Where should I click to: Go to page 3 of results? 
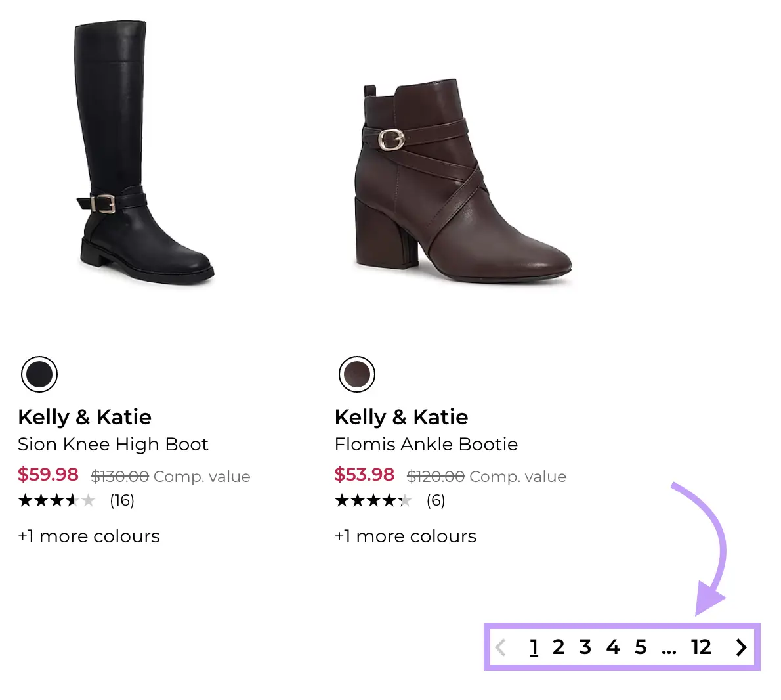tap(585, 647)
